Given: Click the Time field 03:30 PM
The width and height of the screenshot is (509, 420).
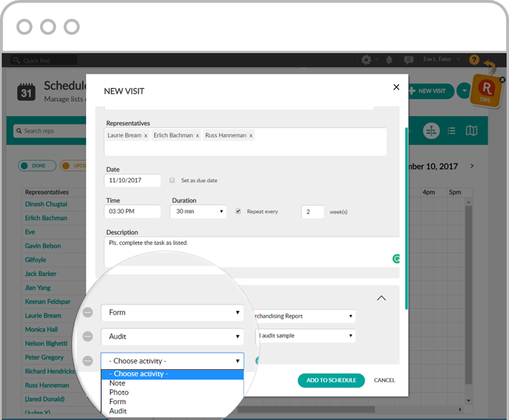Looking at the screenshot, I should coord(132,212).
